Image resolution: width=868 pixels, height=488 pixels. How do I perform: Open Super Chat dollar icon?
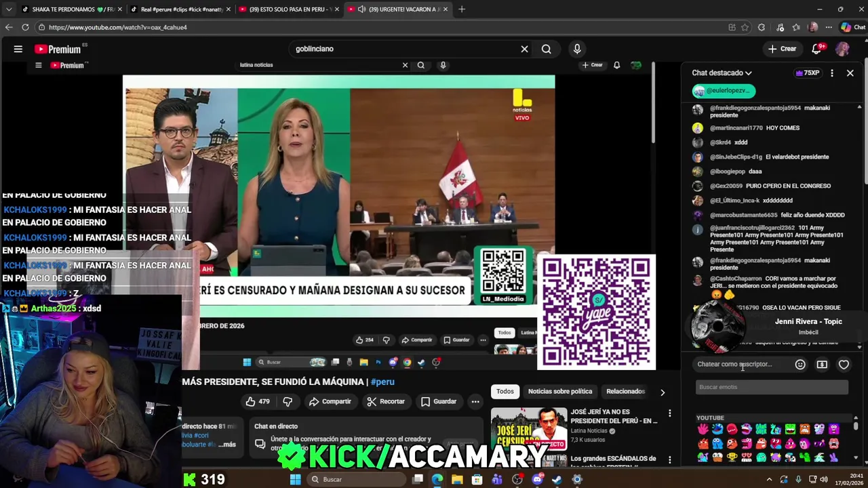click(822, 365)
